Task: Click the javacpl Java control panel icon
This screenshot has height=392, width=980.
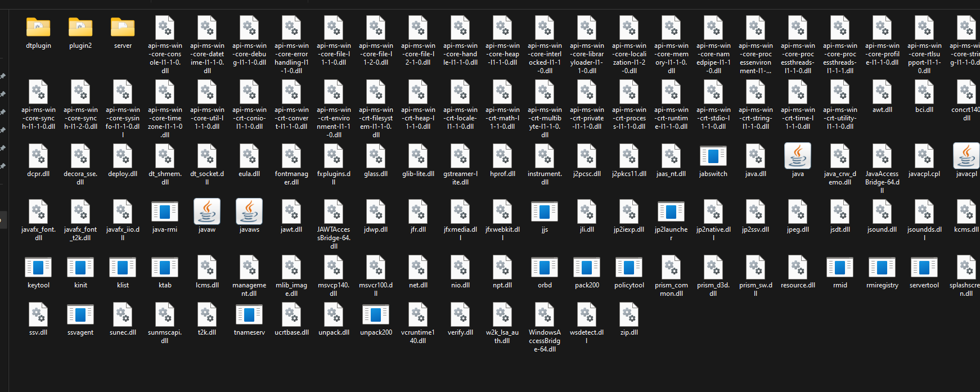Action: [966, 156]
